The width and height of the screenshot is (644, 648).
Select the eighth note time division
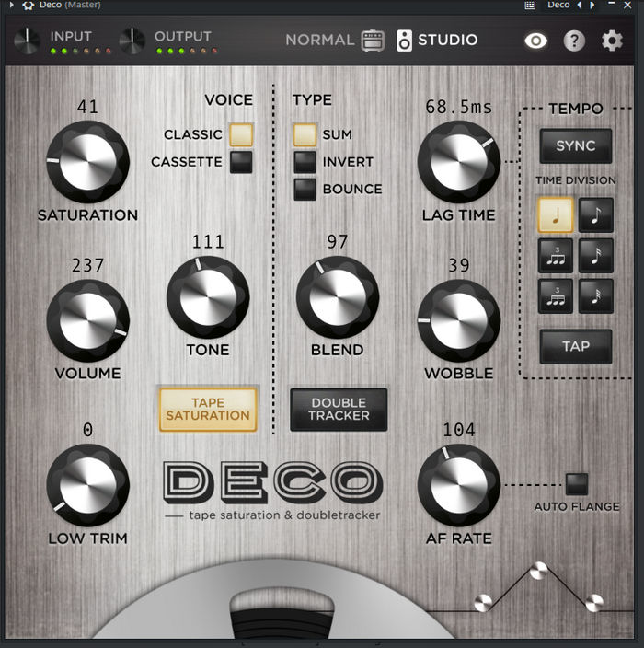click(595, 214)
